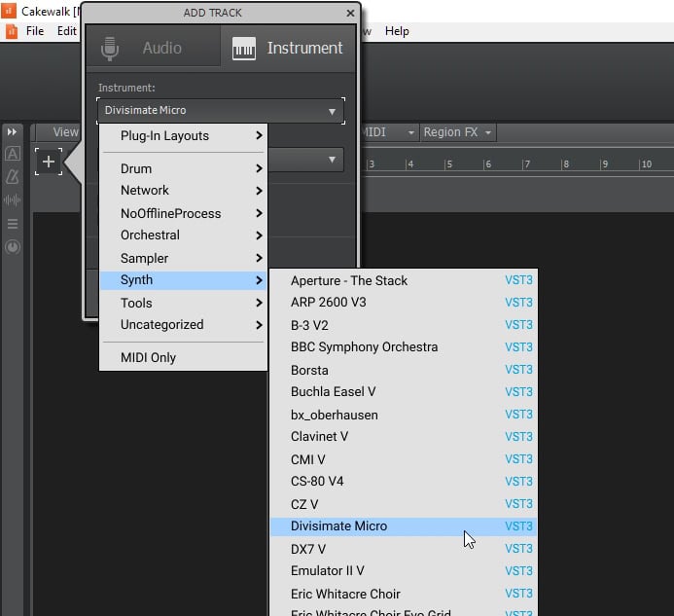Click the Cakewalk application logo icon
The image size is (674, 616).
9,11
